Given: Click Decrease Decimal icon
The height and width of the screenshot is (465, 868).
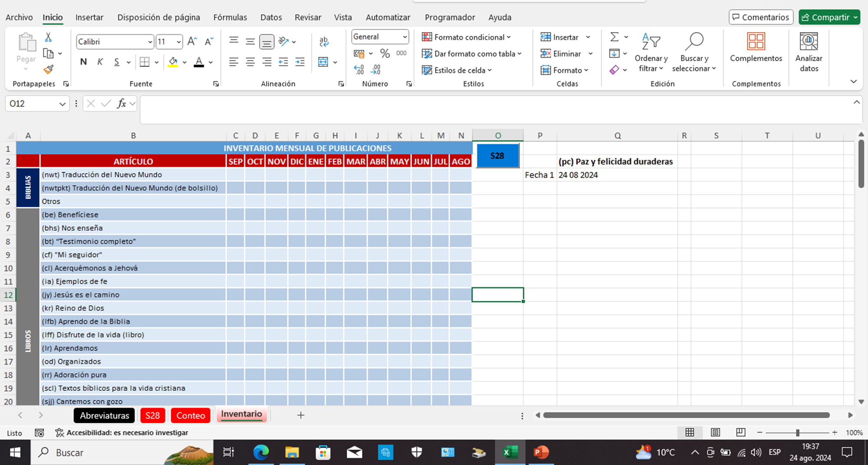Looking at the screenshot, I should [x=376, y=69].
